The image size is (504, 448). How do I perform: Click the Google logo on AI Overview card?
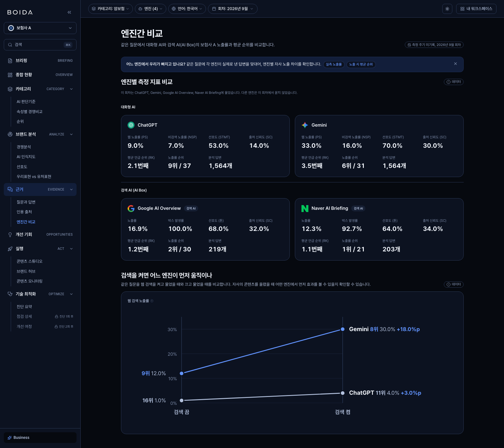131,208
